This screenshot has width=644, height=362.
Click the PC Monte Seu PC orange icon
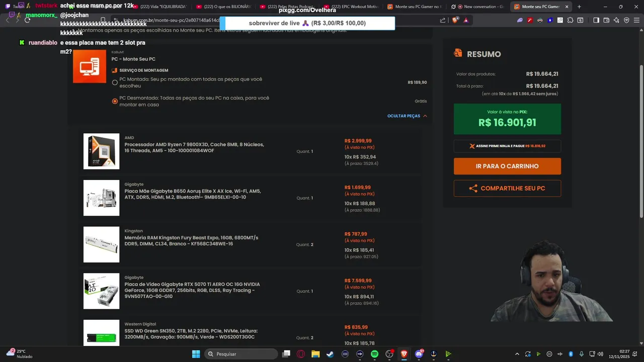tap(90, 66)
